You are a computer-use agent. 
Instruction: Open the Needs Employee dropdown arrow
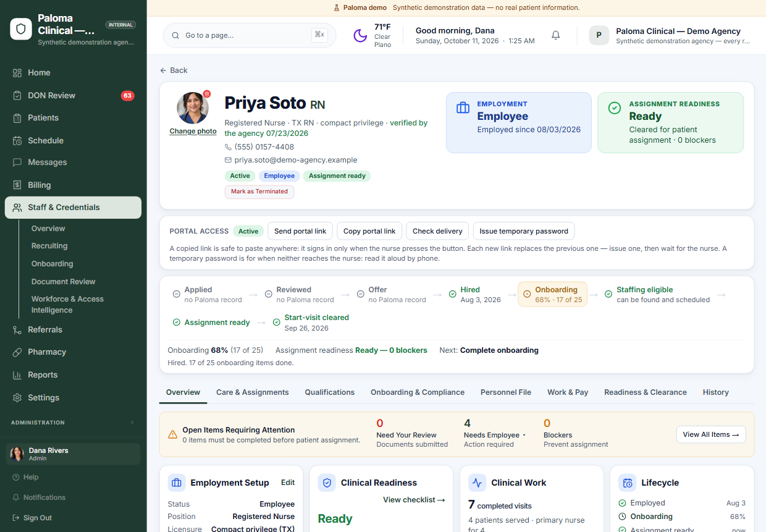524,435
